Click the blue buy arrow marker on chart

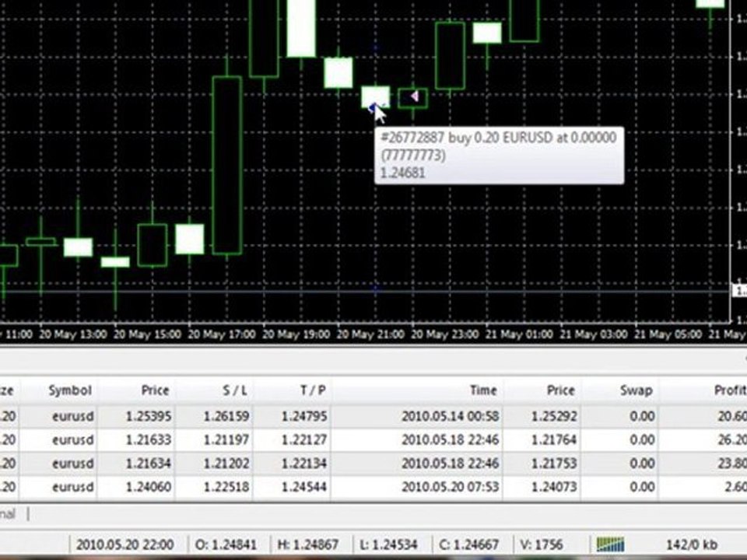point(373,107)
